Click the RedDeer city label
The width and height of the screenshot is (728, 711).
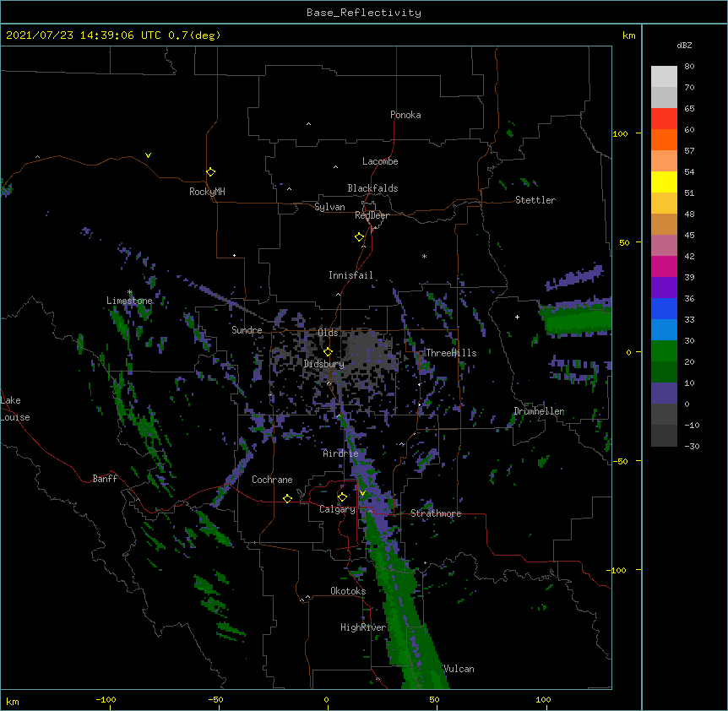coord(372,215)
